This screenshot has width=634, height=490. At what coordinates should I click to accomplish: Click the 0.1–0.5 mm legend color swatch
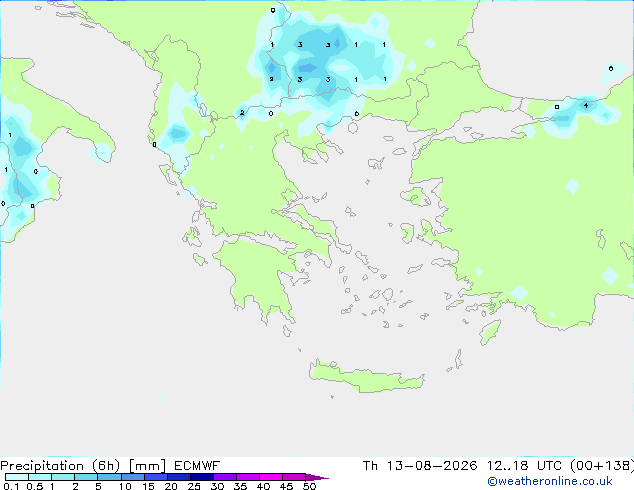(17, 477)
